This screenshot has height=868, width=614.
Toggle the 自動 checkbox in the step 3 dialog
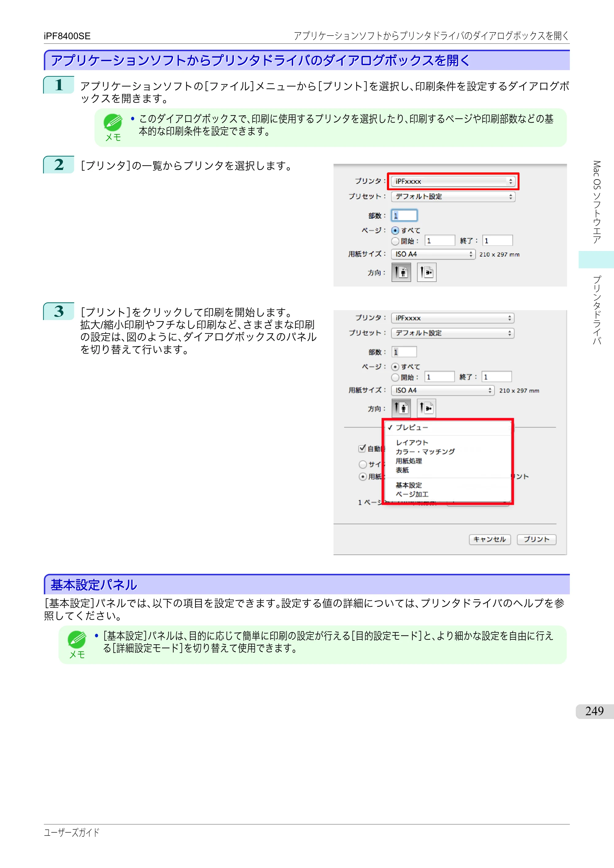(x=362, y=448)
